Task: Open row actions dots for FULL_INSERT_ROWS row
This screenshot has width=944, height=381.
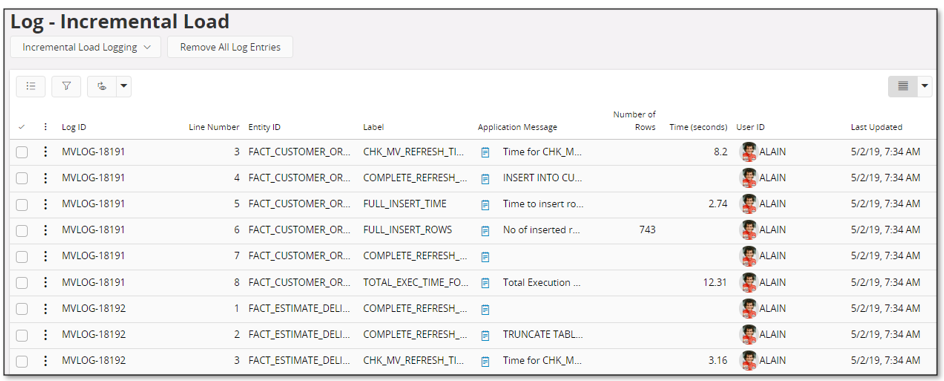Action: click(45, 230)
